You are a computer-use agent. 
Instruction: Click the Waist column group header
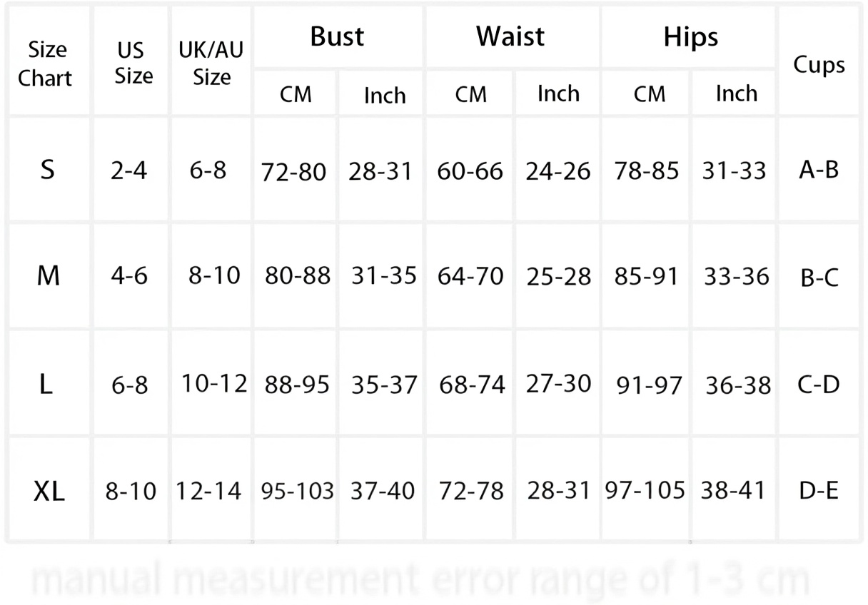tap(510, 37)
